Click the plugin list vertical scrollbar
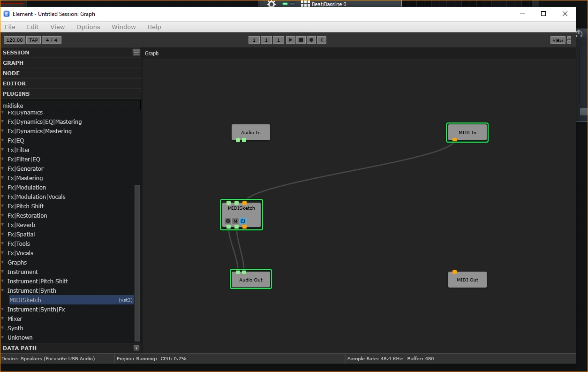Screen dimensions: 588x372 137,263
